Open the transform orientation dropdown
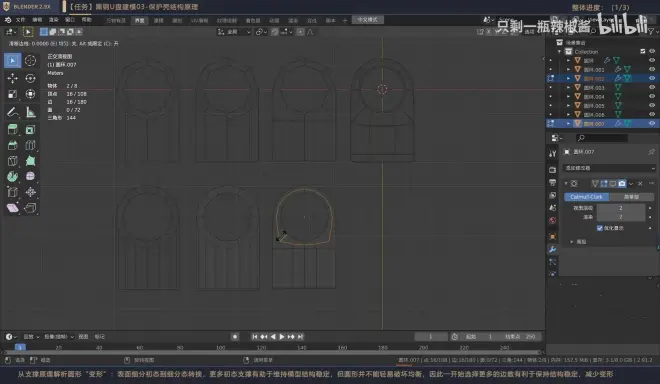660x384 pixels. tap(234, 32)
